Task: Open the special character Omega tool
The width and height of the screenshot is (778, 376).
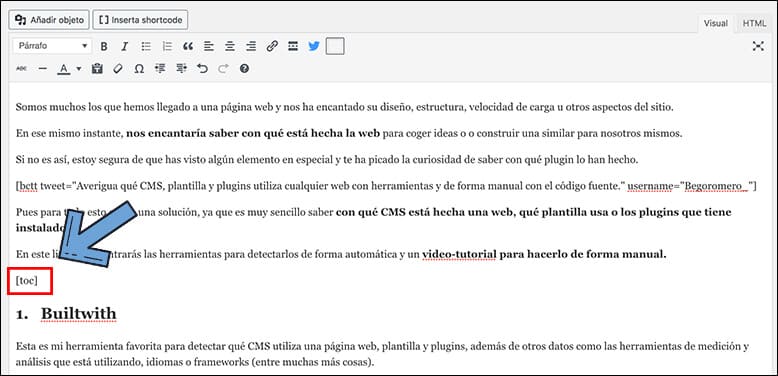Action: pos(139,69)
